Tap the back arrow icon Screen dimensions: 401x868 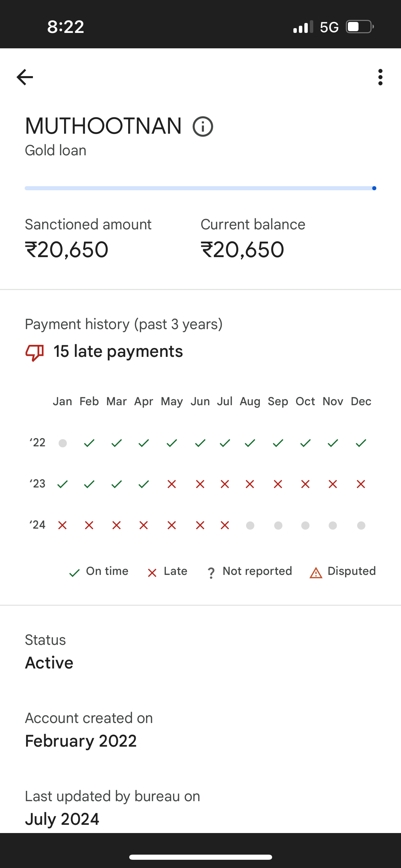(x=25, y=77)
